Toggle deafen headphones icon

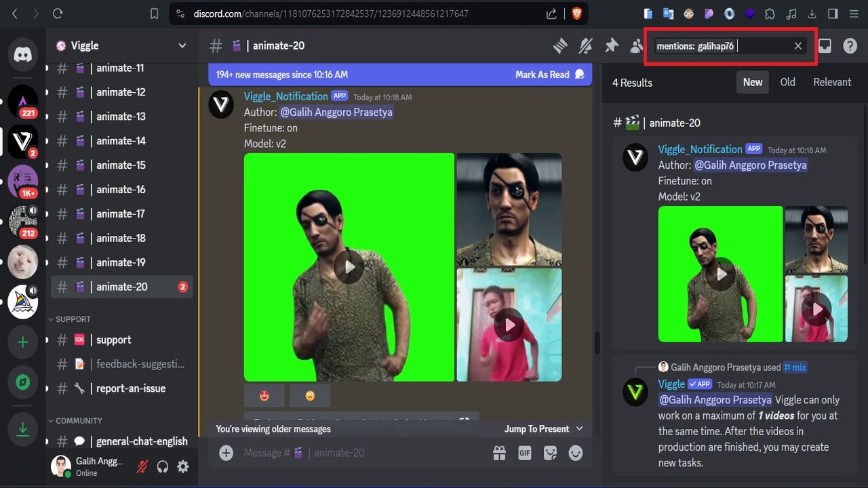[x=162, y=466]
